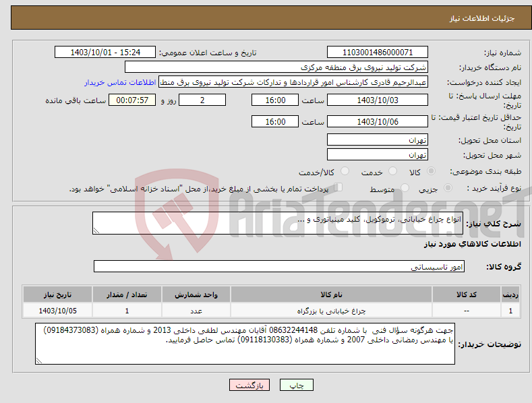
Task: Select the جزیی purchase type radio
Action: pyautogui.click(x=448, y=188)
